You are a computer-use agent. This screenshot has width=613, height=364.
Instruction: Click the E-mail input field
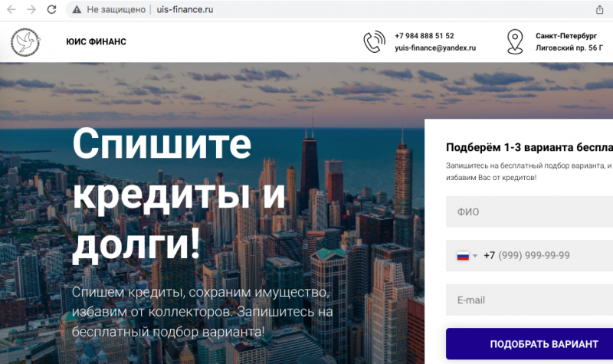[529, 300]
